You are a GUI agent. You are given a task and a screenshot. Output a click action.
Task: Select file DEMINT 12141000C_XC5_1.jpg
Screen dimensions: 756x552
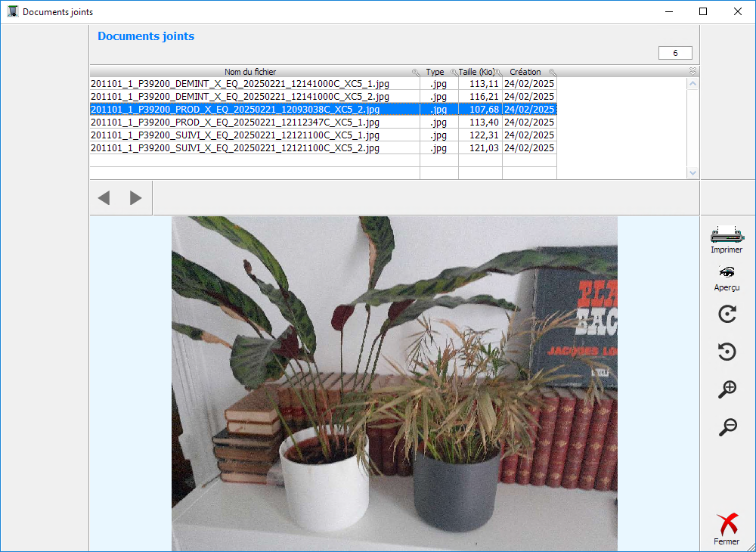(240, 84)
